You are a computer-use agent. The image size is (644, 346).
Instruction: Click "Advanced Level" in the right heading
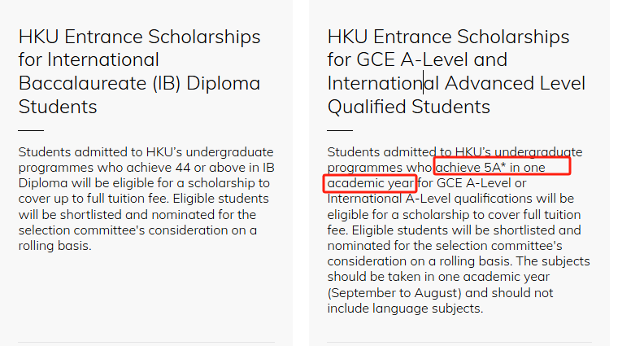pyautogui.click(x=515, y=83)
